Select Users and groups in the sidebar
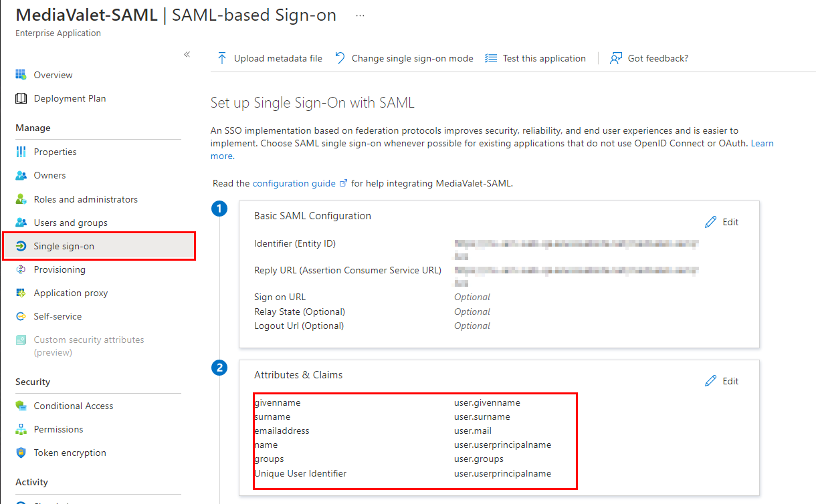Image resolution: width=816 pixels, height=504 pixels. (70, 223)
